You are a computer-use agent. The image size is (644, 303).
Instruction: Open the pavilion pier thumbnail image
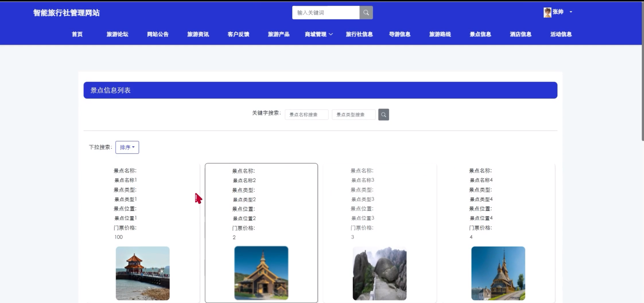(x=142, y=273)
